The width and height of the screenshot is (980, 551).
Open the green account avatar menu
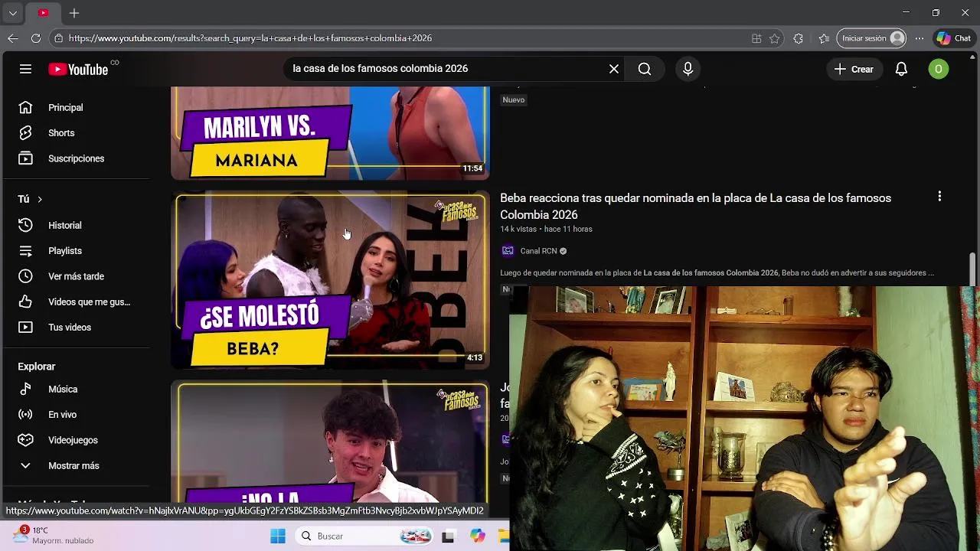click(938, 69)
